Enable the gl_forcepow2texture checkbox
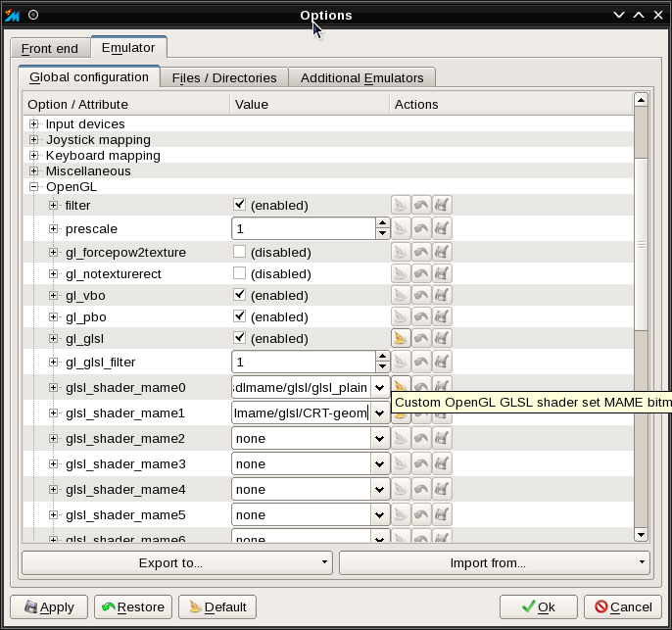Screen dimensions: 672x630 (239, 252)
